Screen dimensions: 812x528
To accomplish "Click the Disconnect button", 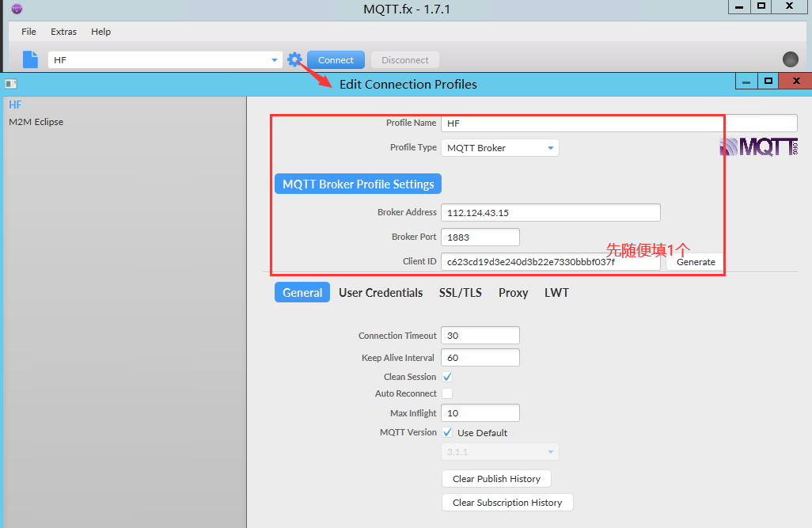I will pos(405,60).
